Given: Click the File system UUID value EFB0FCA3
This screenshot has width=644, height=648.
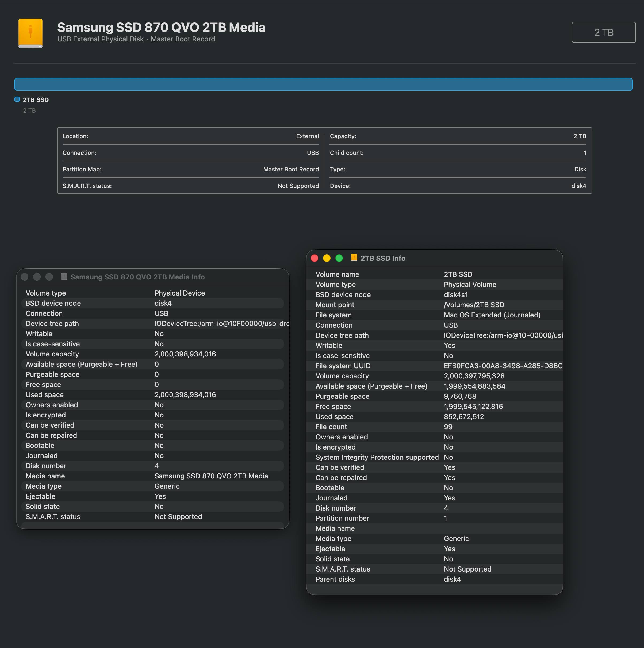Looking at the screenshot, I should coord(503,366).
